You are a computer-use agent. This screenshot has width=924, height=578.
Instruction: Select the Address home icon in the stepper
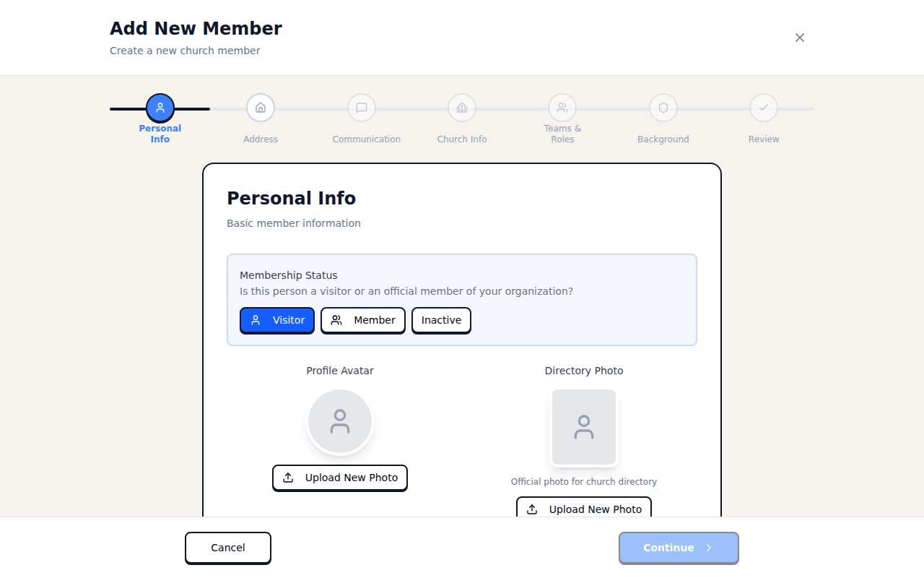click(261, 107)
